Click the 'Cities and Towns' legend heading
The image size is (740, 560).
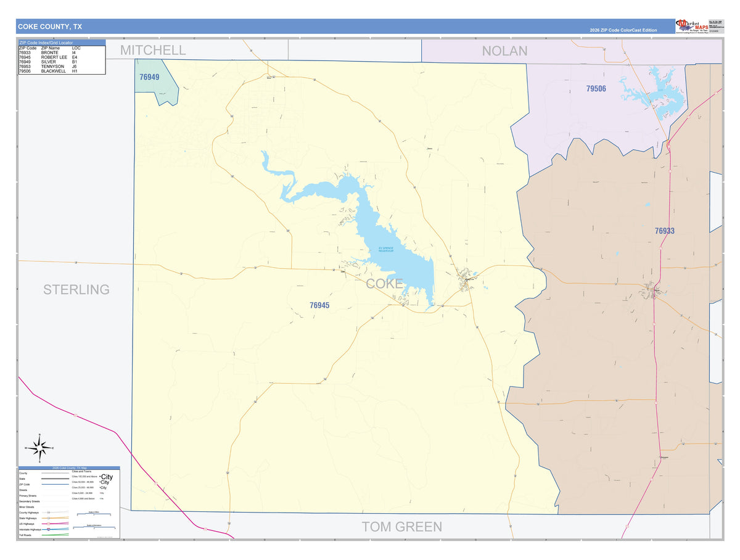pos(81,471)
